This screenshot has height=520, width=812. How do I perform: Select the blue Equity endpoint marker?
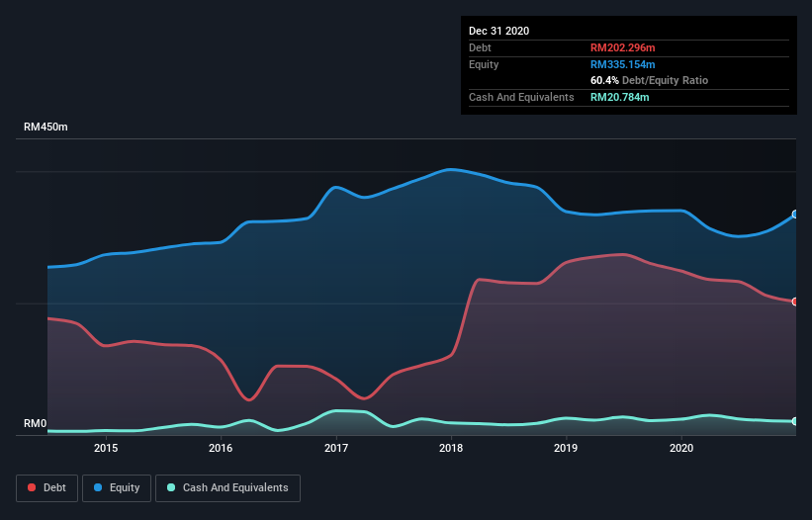(795, 215)
